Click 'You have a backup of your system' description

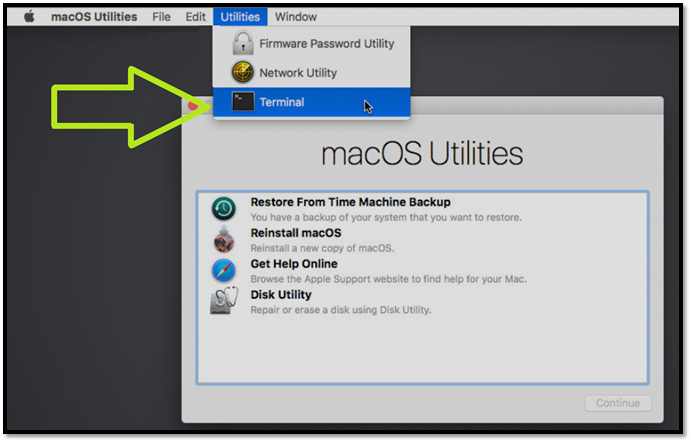click(x=386, y=217)
